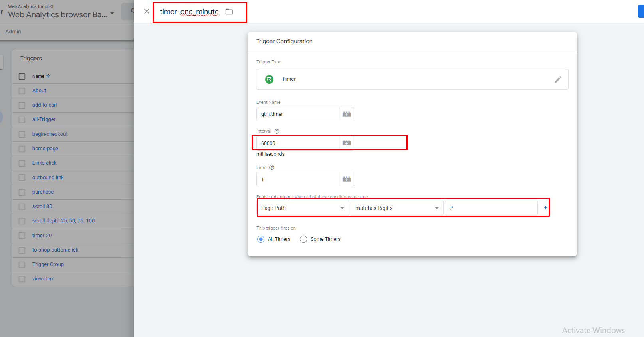644x337 pixels.
Task: Select the Some Timers radio option
Action: pyautogui.click(x=303, y=239)
